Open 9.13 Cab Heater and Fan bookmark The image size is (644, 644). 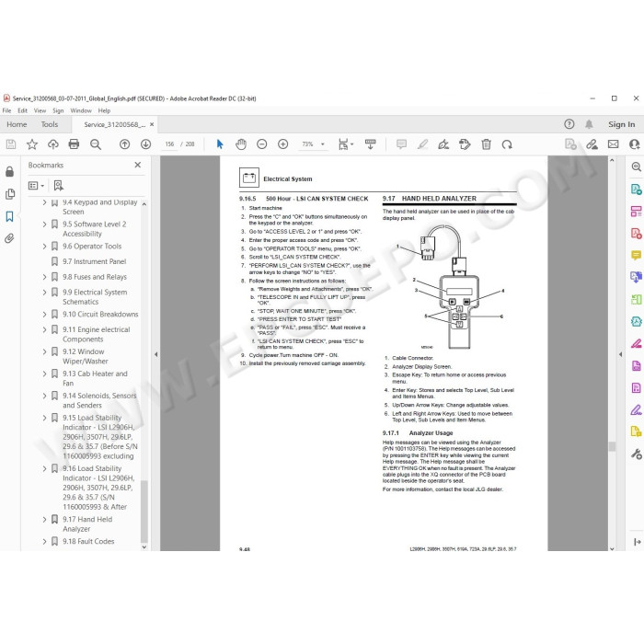(x=95, y=379)
